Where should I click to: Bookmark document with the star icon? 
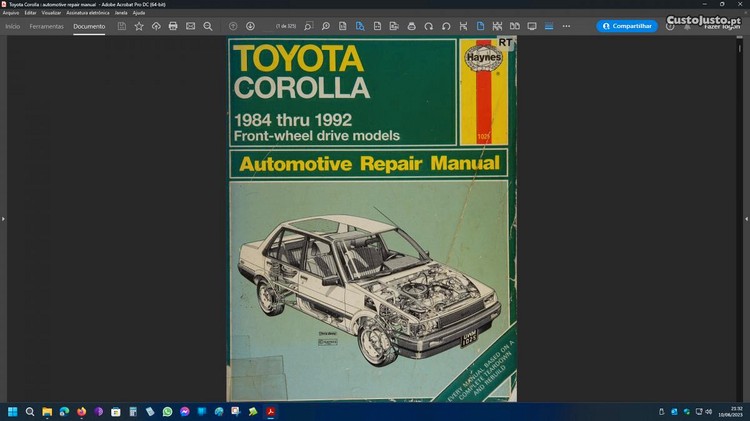[x=139, y=26]
